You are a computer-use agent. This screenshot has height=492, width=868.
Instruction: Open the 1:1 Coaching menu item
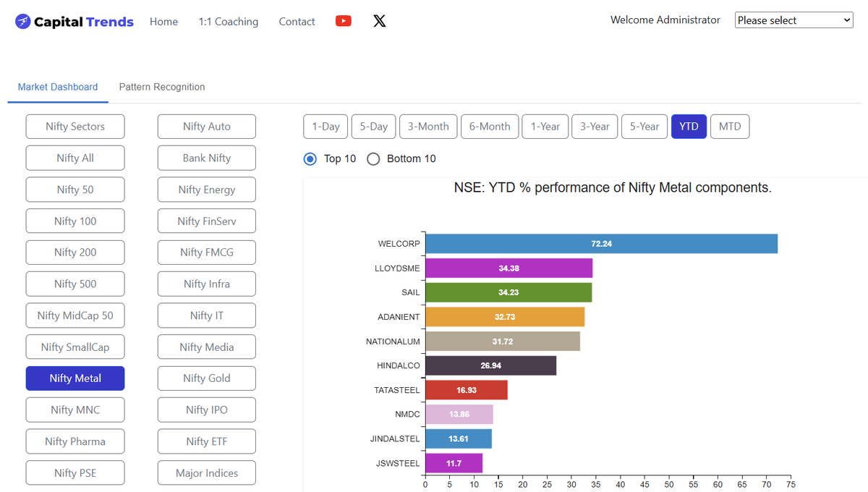pyautogui.click(x=229, y=22)
